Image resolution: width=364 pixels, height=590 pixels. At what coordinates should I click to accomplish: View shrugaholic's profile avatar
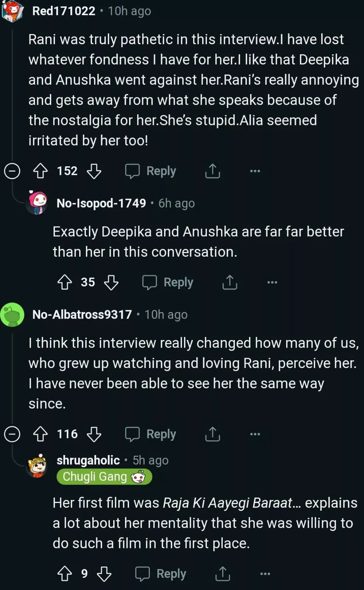click(37, 466)
